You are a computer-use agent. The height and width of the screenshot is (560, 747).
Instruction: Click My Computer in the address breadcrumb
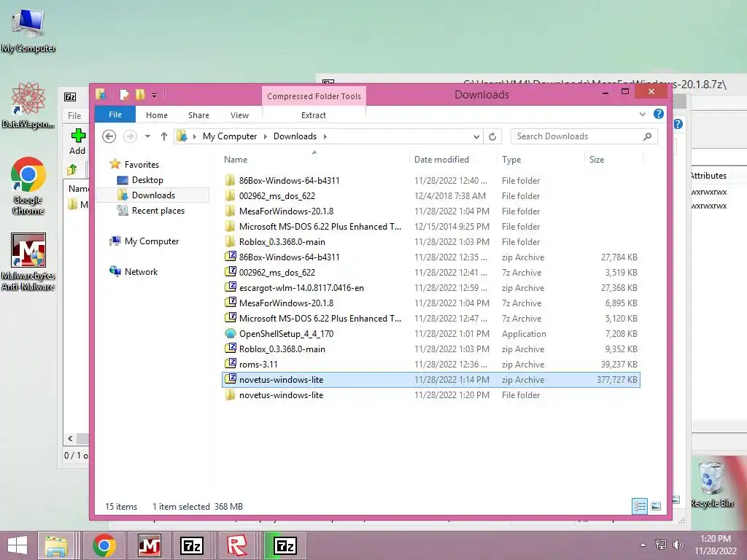tap(230, 136)
